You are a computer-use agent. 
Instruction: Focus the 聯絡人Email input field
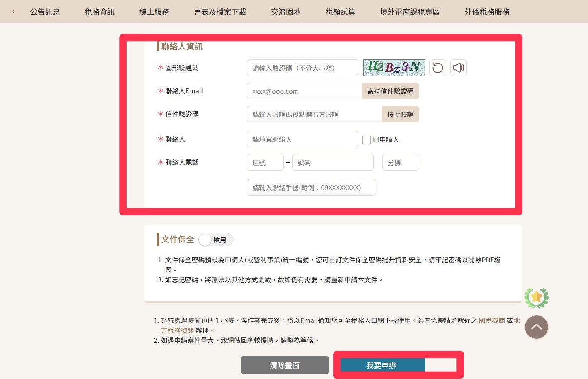pos(304,91)
